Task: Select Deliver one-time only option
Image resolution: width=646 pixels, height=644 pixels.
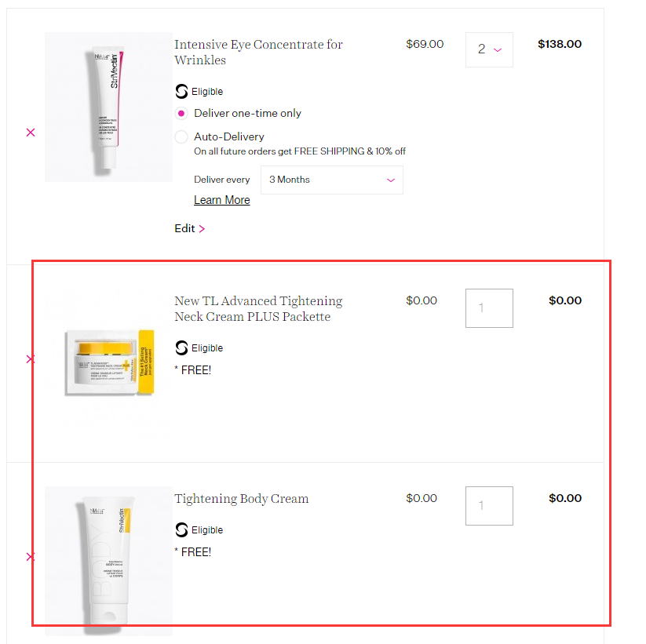Action: [x=181, y=113]
